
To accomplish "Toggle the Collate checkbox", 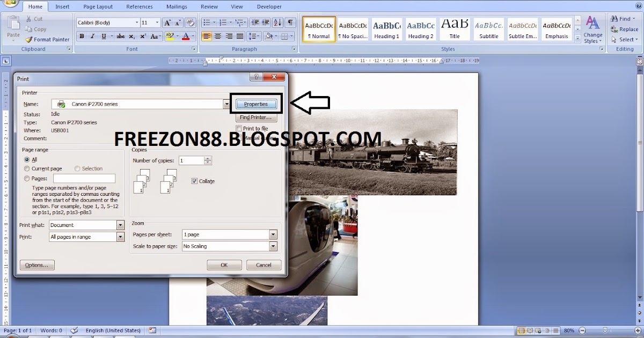I will (194, 181).
